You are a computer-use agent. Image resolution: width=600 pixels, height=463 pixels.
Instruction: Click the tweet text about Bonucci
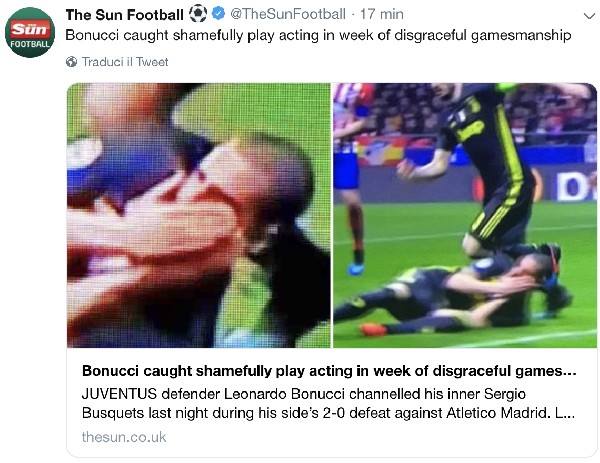click(318, 35)
